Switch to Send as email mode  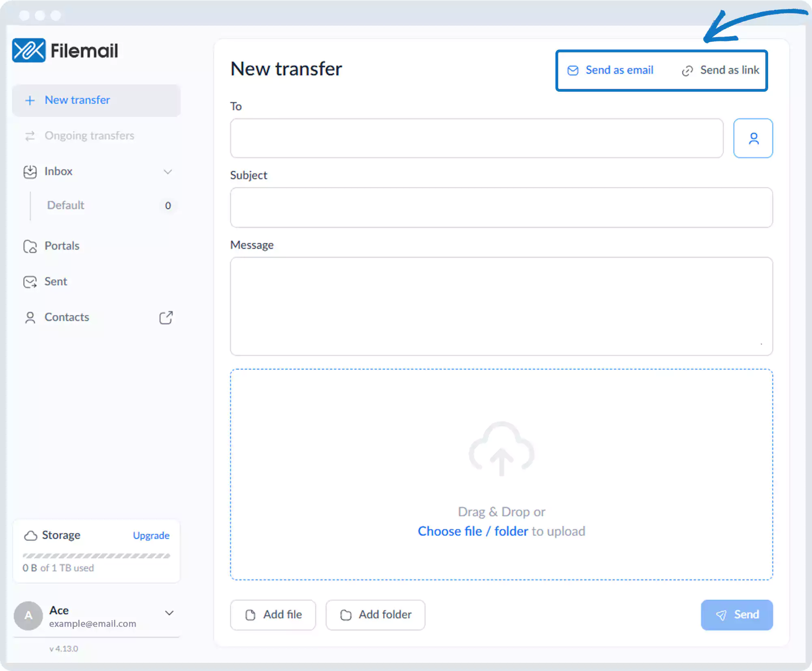tap(611, 70)
